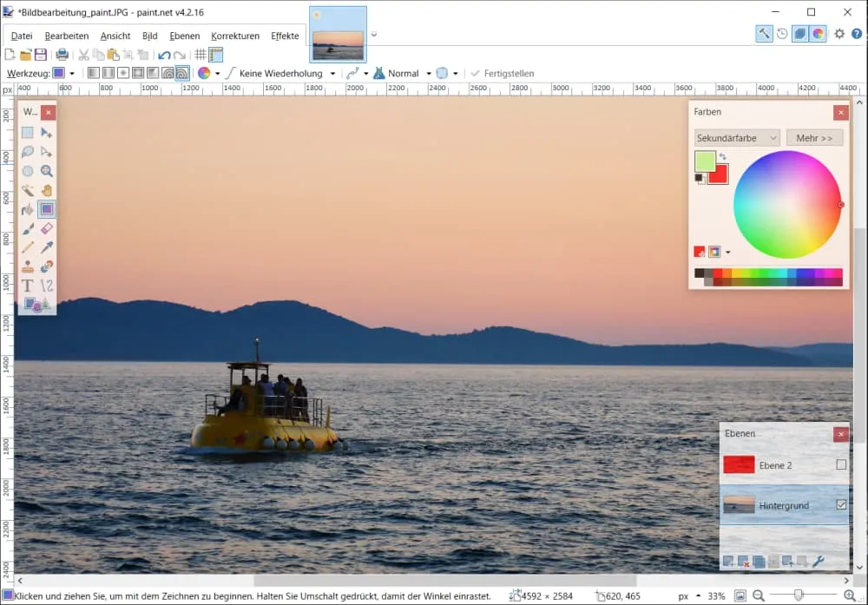Click the Mehr button in the Farben panel
The height and width of the screenshot is (605, 868).
(813, 138)
